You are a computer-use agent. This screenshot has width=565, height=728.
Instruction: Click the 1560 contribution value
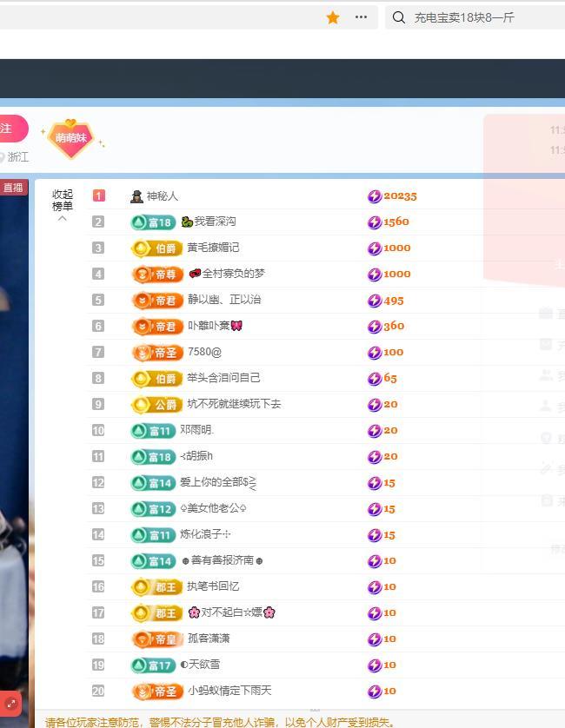point(396,222)
